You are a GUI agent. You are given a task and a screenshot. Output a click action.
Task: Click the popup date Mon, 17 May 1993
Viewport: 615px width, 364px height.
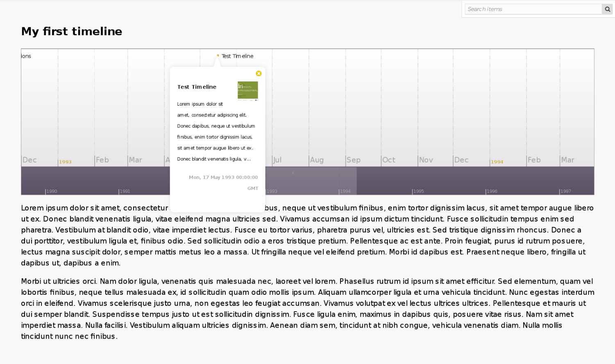tap(223, 183)
